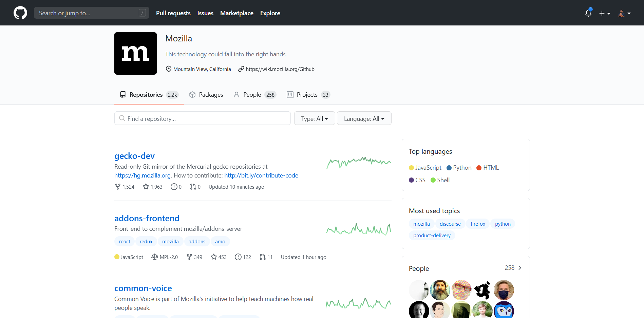Open the GitHub home logo
The image size is (644, 318).
point(20,13)
